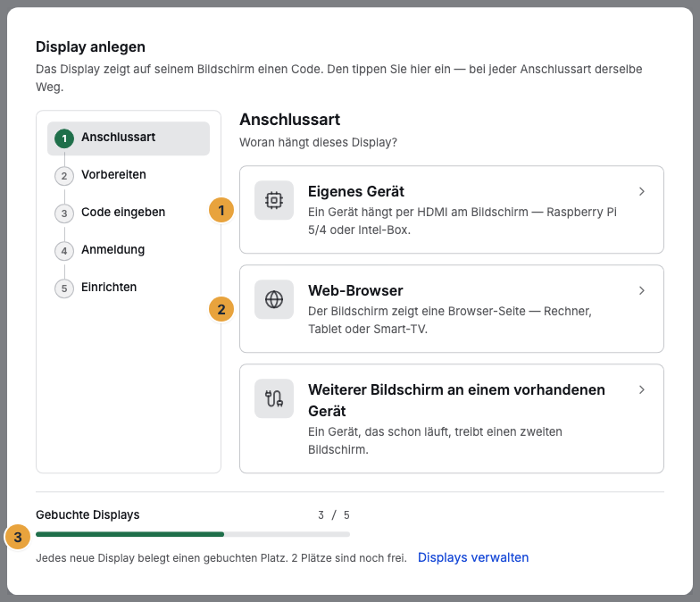Click the step 4 number circle
Image resolution: width=700 pixels, height=602 pixels.
pyautogui.click(x=64, y=251)
